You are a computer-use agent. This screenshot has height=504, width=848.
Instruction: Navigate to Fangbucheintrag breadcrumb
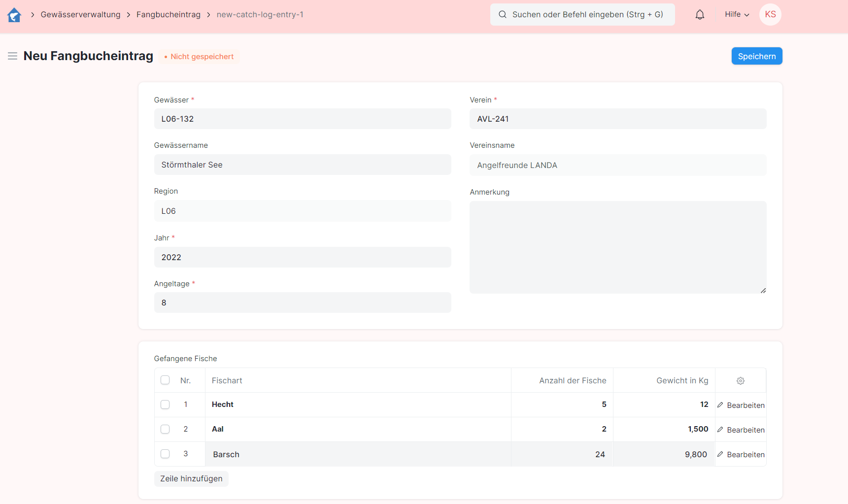tap(169, 15)
